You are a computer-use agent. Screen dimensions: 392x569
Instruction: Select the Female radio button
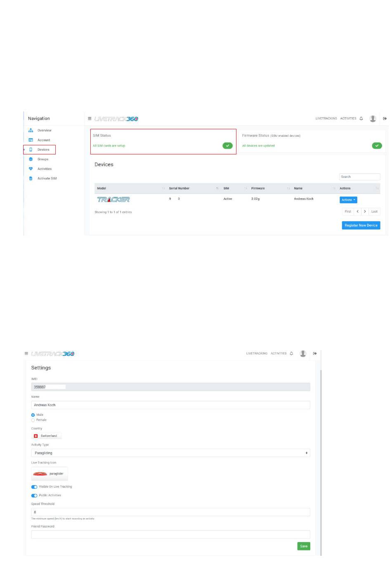pos(33,420)
